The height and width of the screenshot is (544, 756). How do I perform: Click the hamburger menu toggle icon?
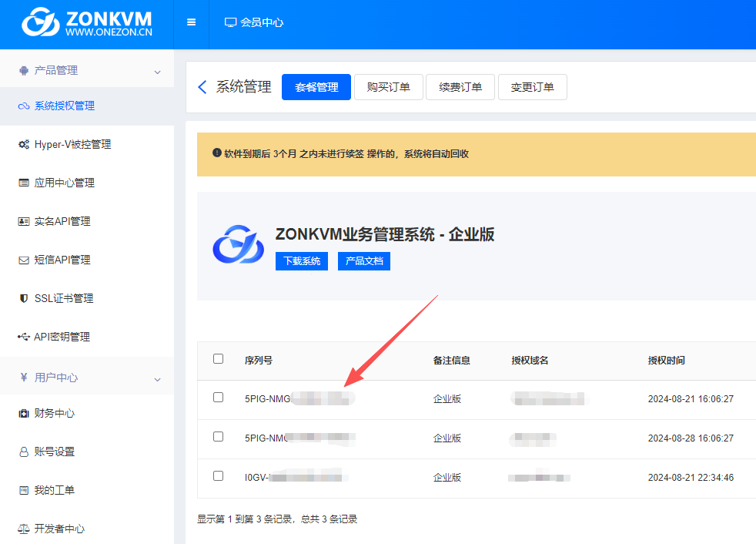pyautogui.click(x=192, y=22)
